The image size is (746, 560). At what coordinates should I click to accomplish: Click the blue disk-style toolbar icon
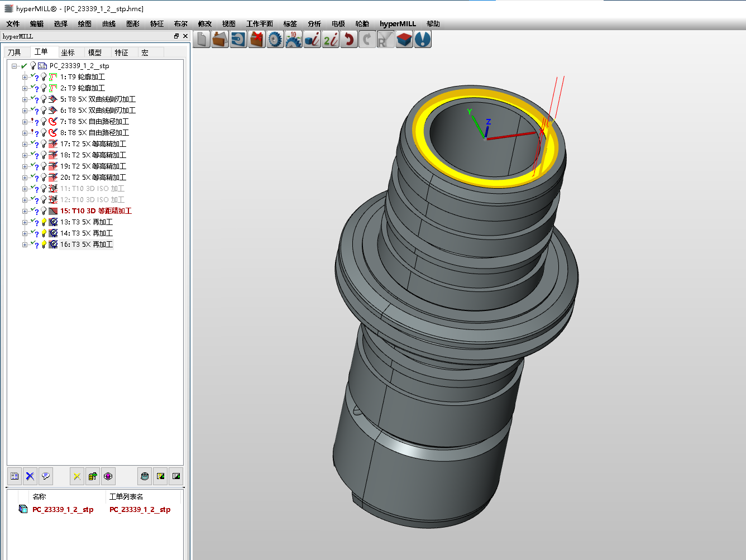click(x=238, y=39)
